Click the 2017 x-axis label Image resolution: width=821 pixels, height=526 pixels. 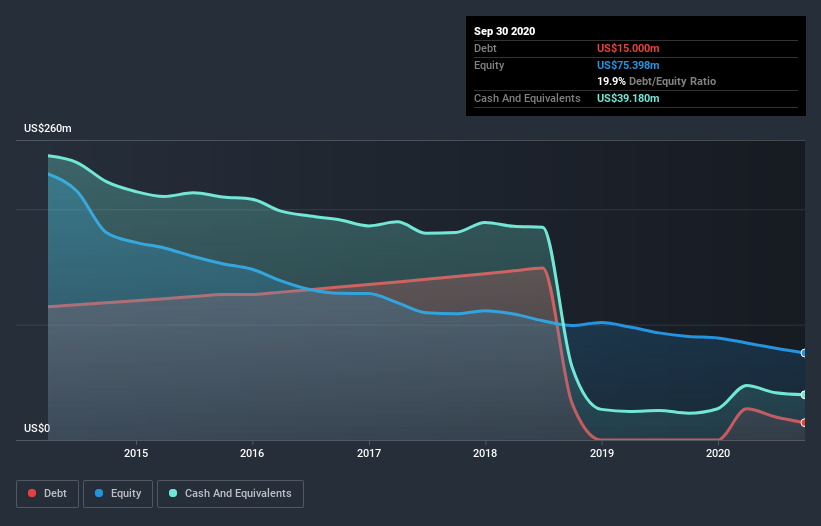[x=369, y=453]
